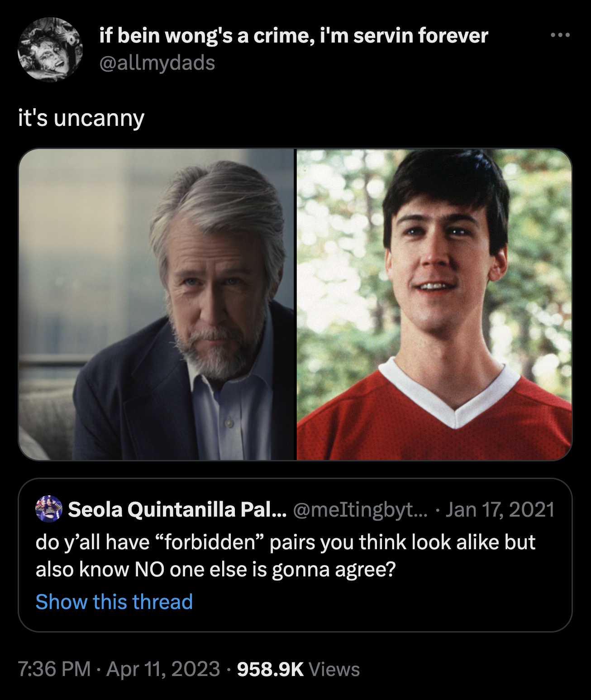Open the three-dot More menu
This screenshot has width=591, height=700.
[x=561, y=35]
